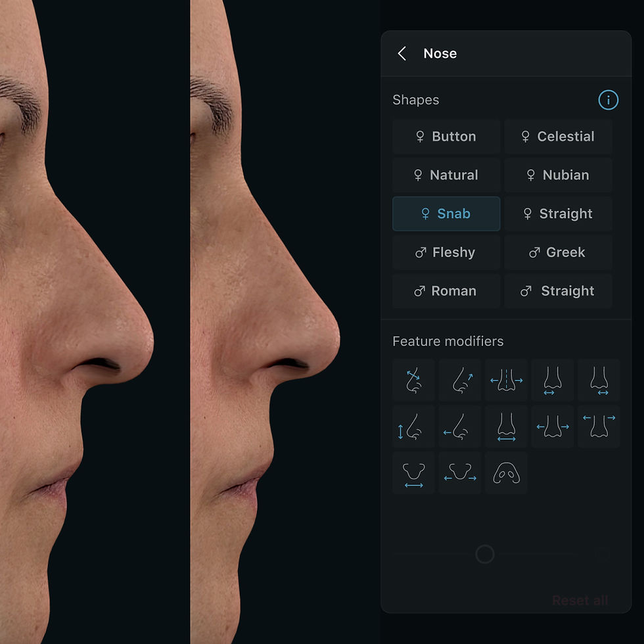The image size is (644, 644).
Task: Click the nostril shape modifier icon
Action: [506, 473]
